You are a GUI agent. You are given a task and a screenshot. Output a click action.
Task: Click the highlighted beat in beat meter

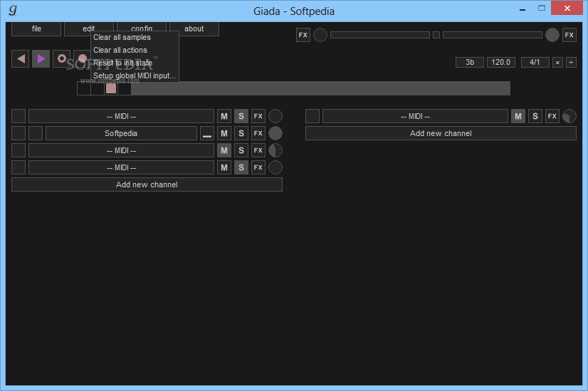click(x=111, y=88)
